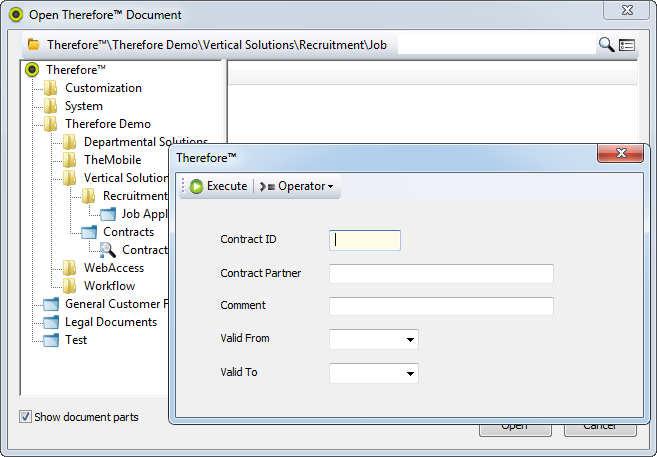Viewport: 657px width, 457px height.
Task: Select the Legal Documents category icon
Action: pyautogui.click(x=51, y=322)
